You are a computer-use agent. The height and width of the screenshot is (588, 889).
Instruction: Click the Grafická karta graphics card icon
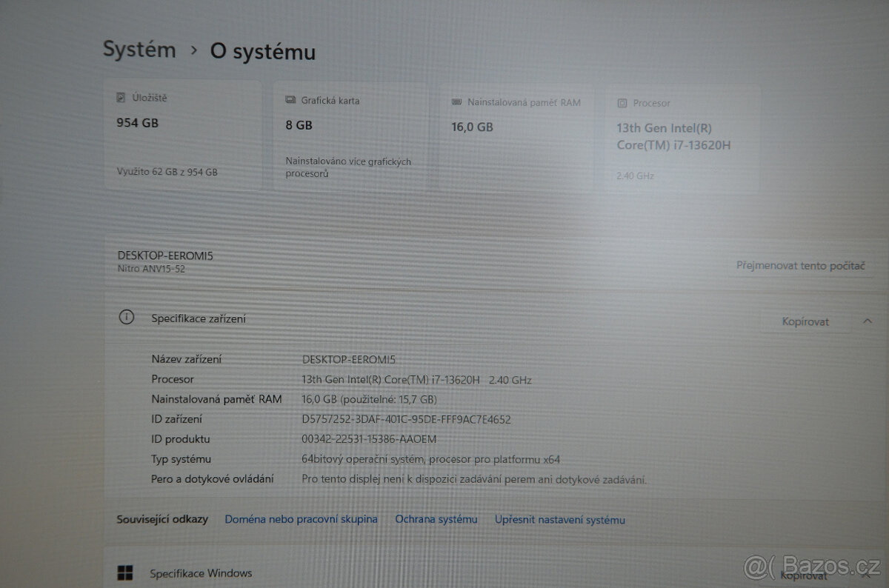coord(289,100)
